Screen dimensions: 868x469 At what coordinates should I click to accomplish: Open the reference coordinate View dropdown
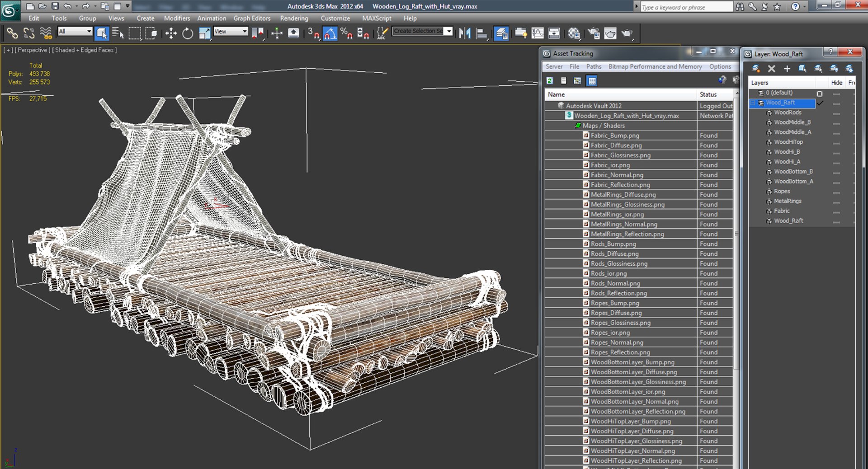click(x=231, y=31)
